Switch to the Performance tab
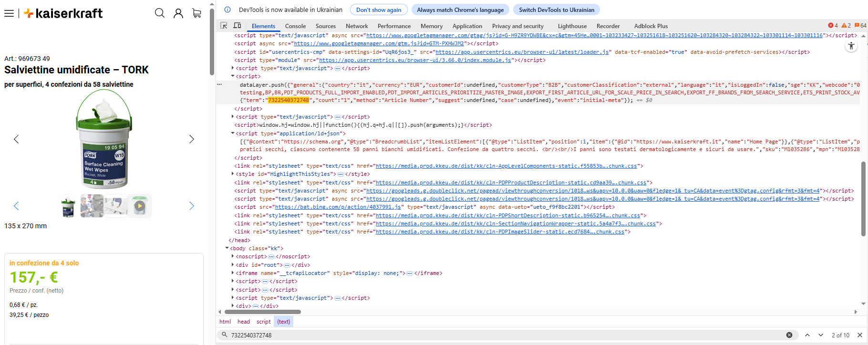The height and width of the screenshot is (345, 868). 394,26
